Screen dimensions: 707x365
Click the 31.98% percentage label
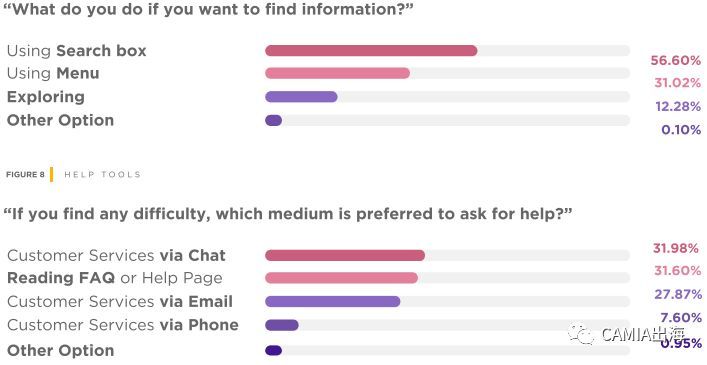[675, 248]
